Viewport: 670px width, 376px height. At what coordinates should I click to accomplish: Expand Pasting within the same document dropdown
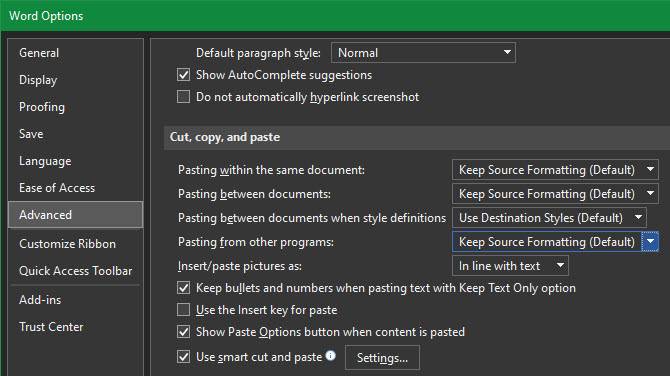[x=555, y=170]
